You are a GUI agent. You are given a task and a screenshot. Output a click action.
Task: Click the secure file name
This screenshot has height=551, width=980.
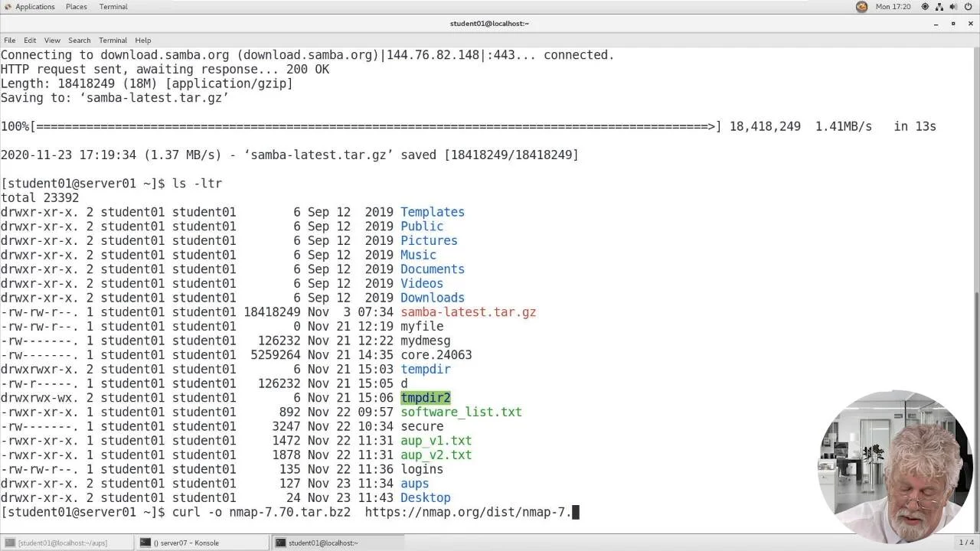422,426
